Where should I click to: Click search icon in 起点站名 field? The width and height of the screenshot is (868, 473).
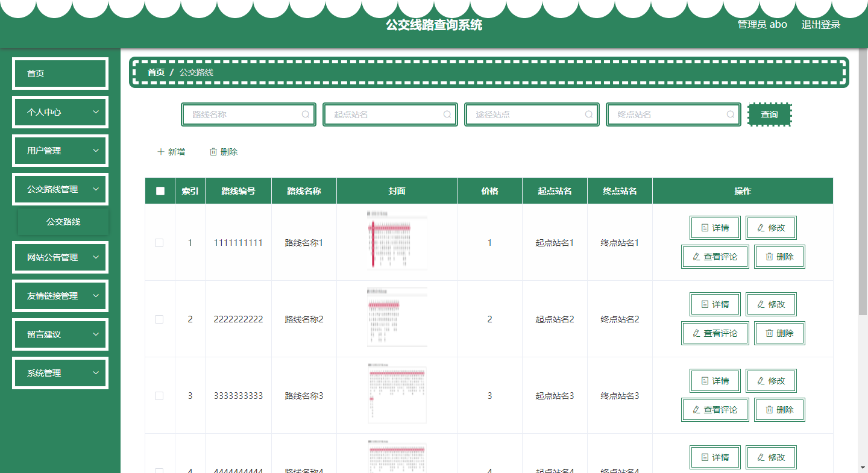[447, 114]
